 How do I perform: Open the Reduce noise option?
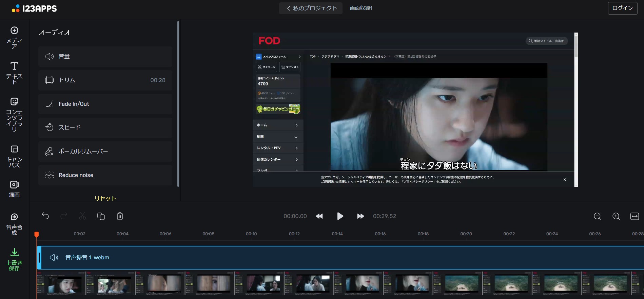coord(105,175)
